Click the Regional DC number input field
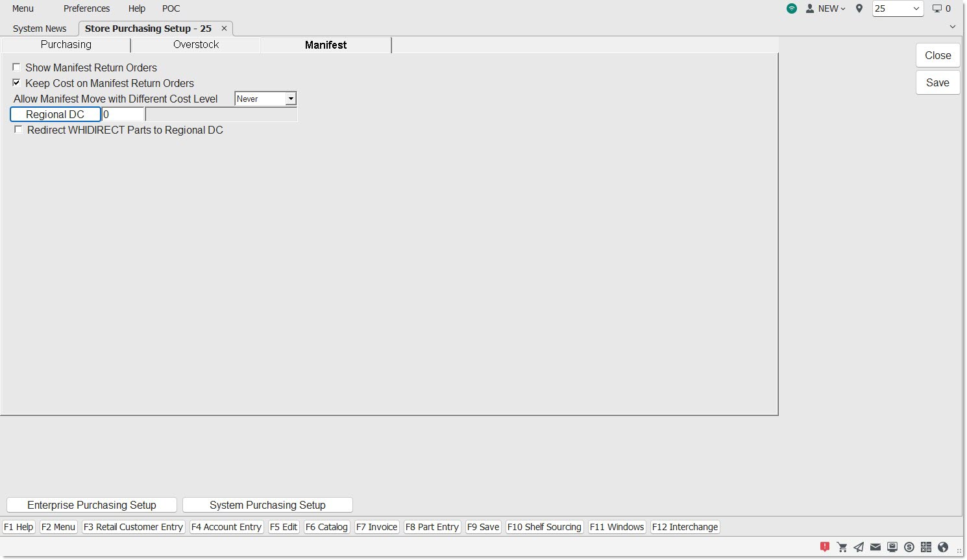The height and width of the screenshot is (560, 967). pyautogui.click(x=123, y=114)
